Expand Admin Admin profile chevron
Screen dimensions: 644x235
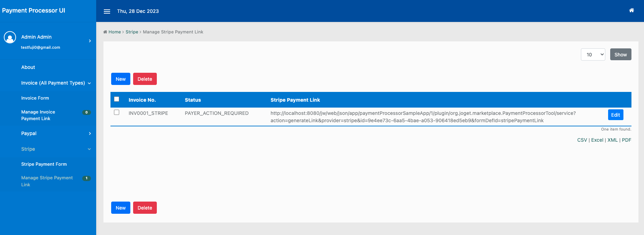(x=90, y=41)
